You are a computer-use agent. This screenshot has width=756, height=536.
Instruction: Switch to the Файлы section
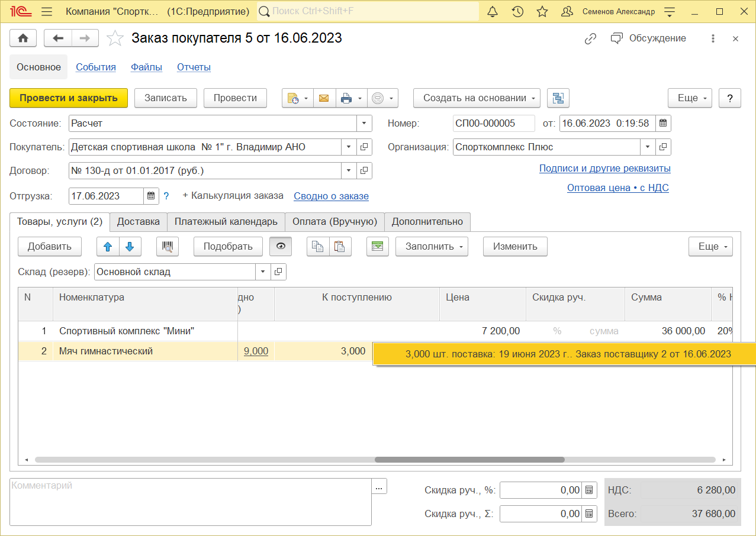click(x=147, y=67)
